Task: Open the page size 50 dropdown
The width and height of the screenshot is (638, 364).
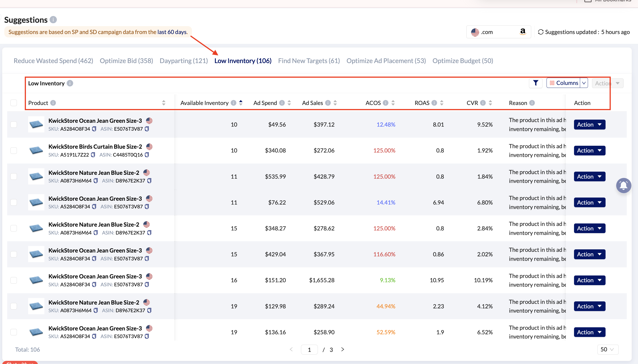Action: (x=608, y=349)
